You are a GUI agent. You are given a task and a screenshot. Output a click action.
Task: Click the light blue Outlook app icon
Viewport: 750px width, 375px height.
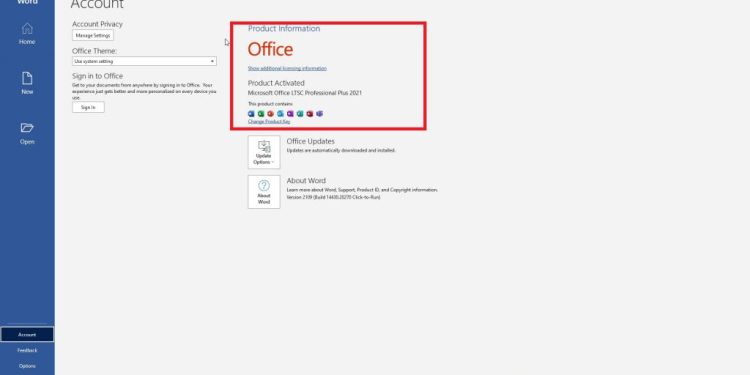point(280,114)
